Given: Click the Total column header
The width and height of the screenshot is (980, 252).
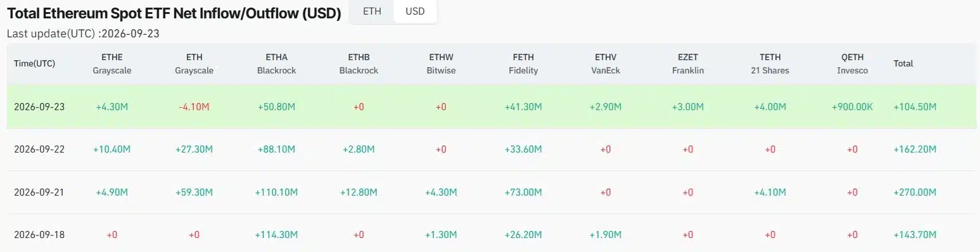Looking at the screenshot, I should coord(903,64).
